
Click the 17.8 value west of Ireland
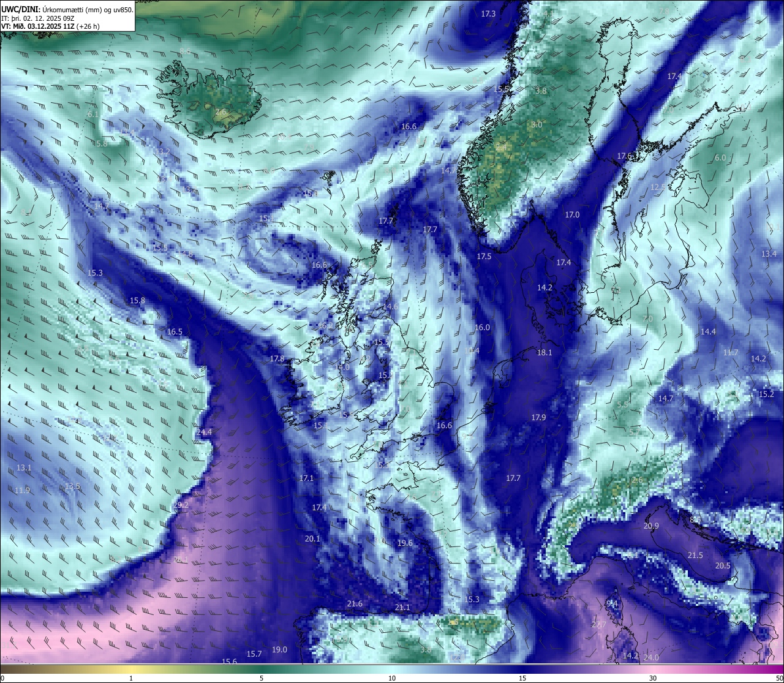coord(277,358)
